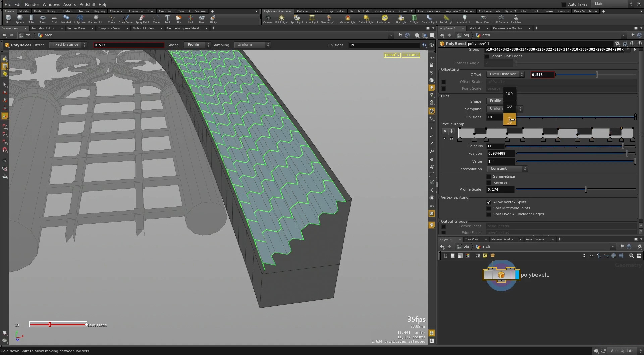Image resolution: width=644 pixels, height=355 pixels.
Task: Check Ignore Flat Edges option
Action: [x=487, y=56]
